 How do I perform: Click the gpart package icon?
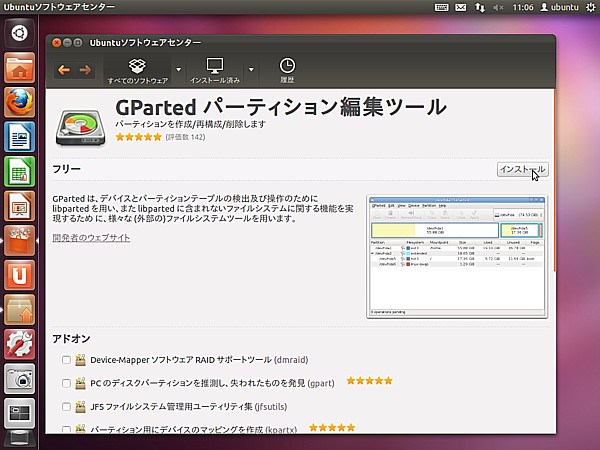(80, 383)
